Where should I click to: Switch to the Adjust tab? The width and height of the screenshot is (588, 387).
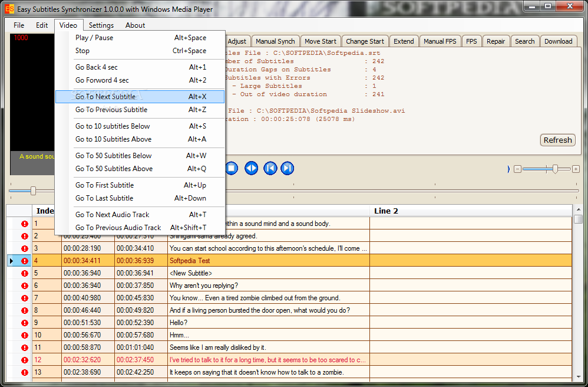point(237,41)
